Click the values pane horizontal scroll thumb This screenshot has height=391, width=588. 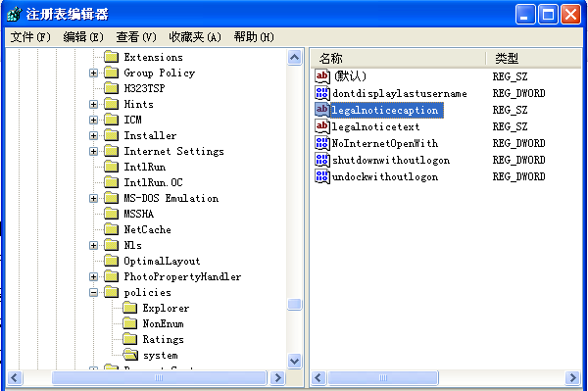click(x=383, y=377)
